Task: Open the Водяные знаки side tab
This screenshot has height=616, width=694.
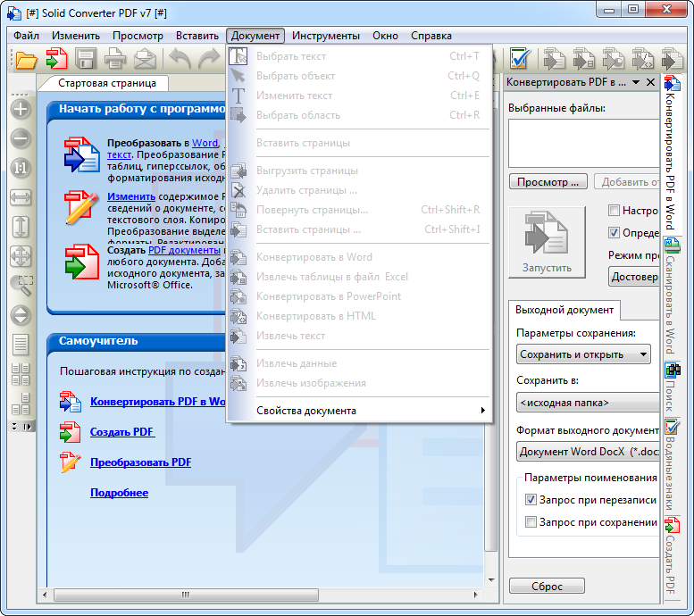Action: click(x=672, y=465)
